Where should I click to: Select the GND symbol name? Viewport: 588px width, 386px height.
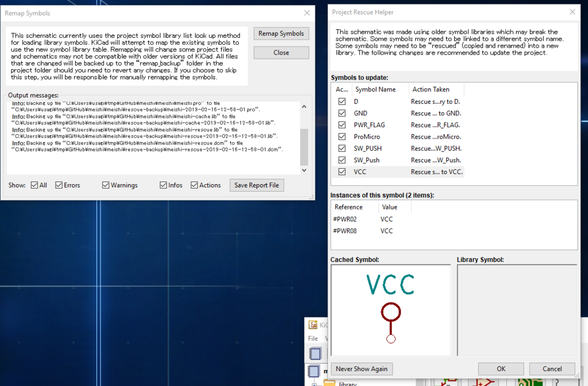coord(361,113)
